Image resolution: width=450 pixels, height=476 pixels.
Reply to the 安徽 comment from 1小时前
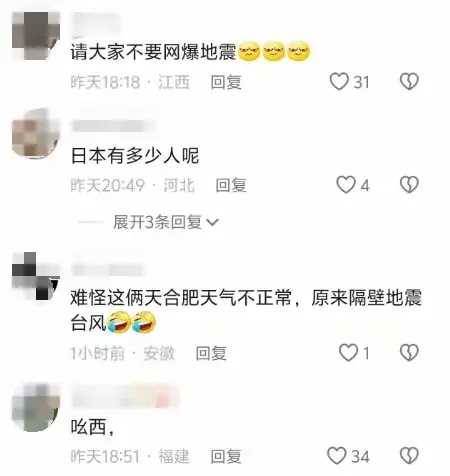pyautogui.click(x=211, y=353)
